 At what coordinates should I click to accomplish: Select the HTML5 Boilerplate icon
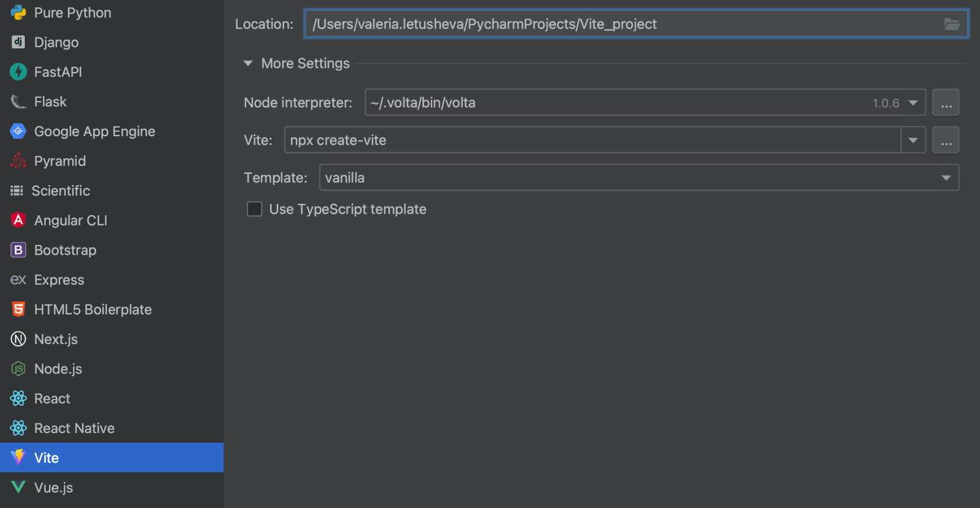click(18, 309)
